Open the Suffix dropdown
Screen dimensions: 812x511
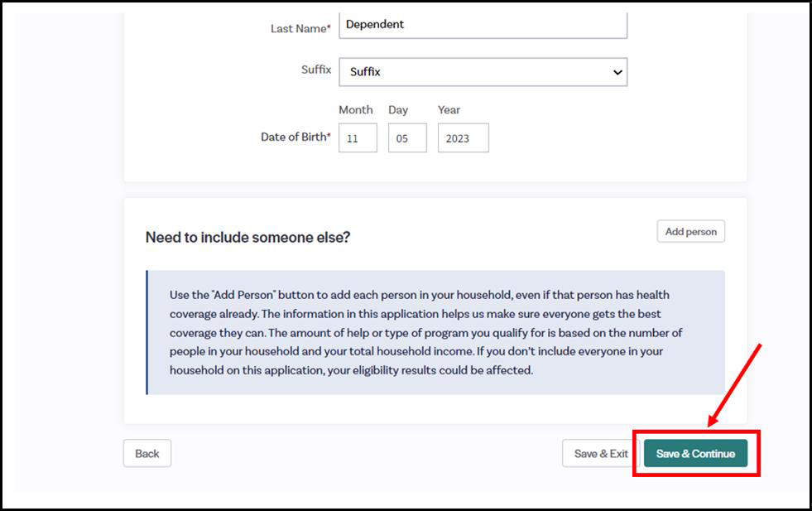483,72
